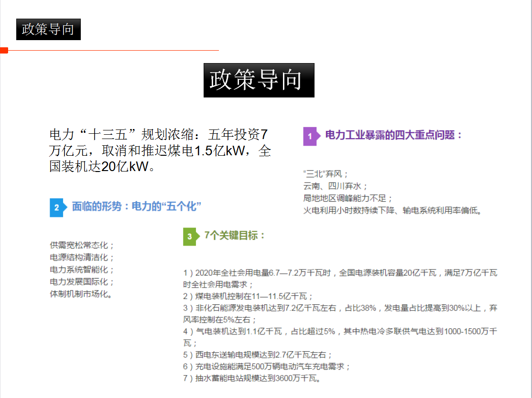
Task: Select the small 政策导向 label at top-left
Action: [48, 30]
